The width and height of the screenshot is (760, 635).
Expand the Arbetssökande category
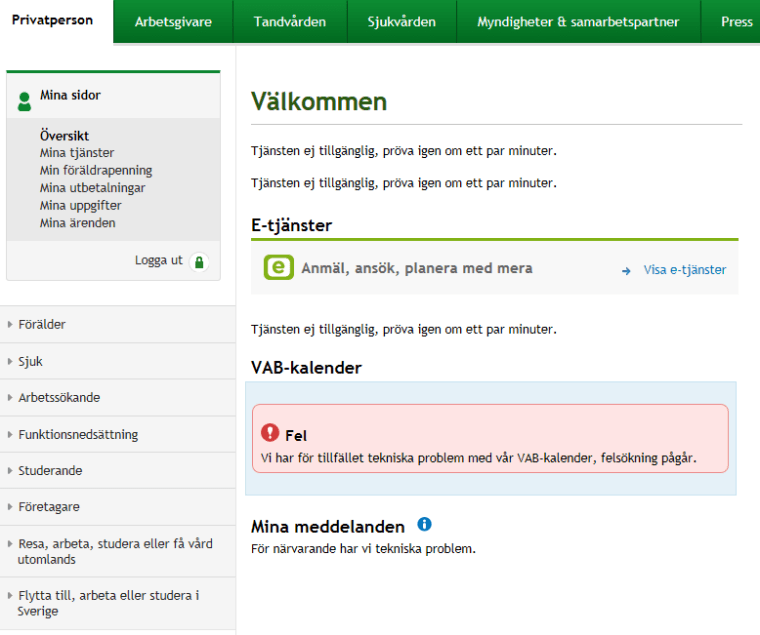pos(58,397)
